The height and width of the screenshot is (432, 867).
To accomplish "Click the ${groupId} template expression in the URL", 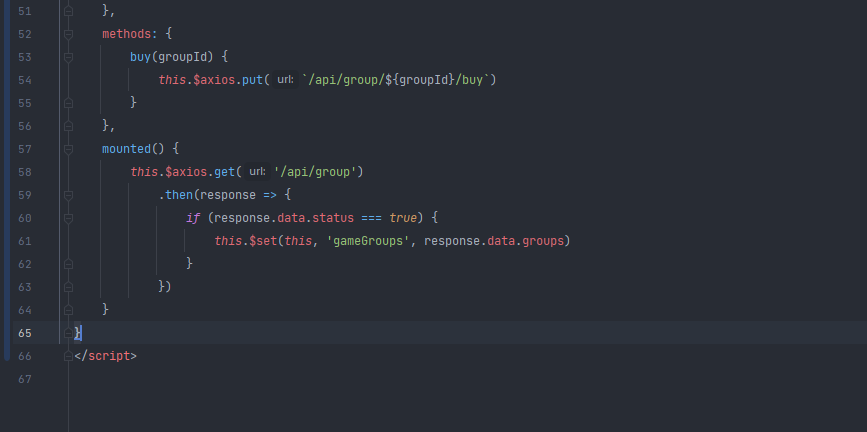I will point(420,80).
